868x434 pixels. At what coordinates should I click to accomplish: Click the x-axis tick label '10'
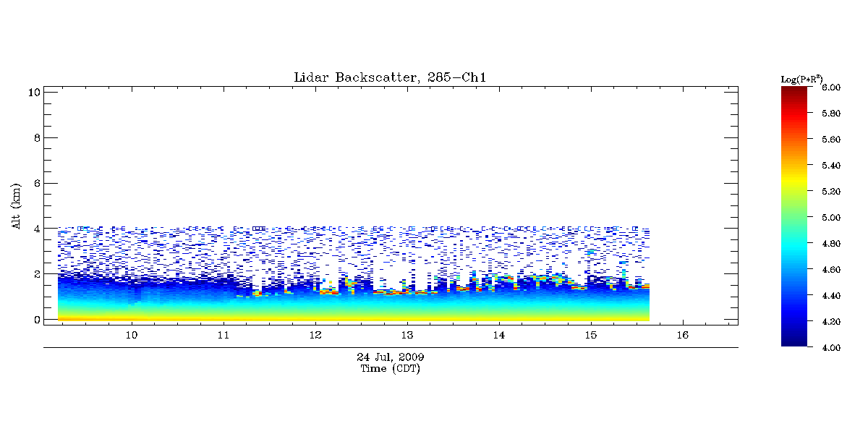pyautogui.click(x=132, y=336)
